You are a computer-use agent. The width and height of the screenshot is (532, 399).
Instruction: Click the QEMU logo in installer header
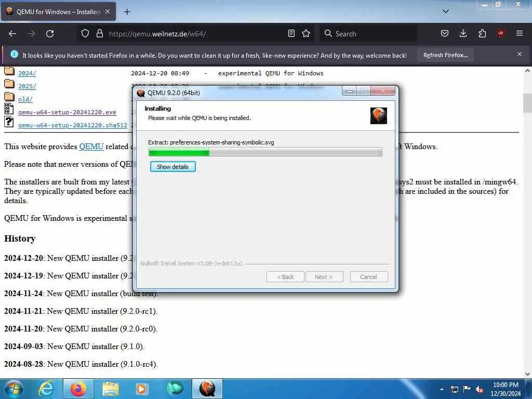pos(379,116)
